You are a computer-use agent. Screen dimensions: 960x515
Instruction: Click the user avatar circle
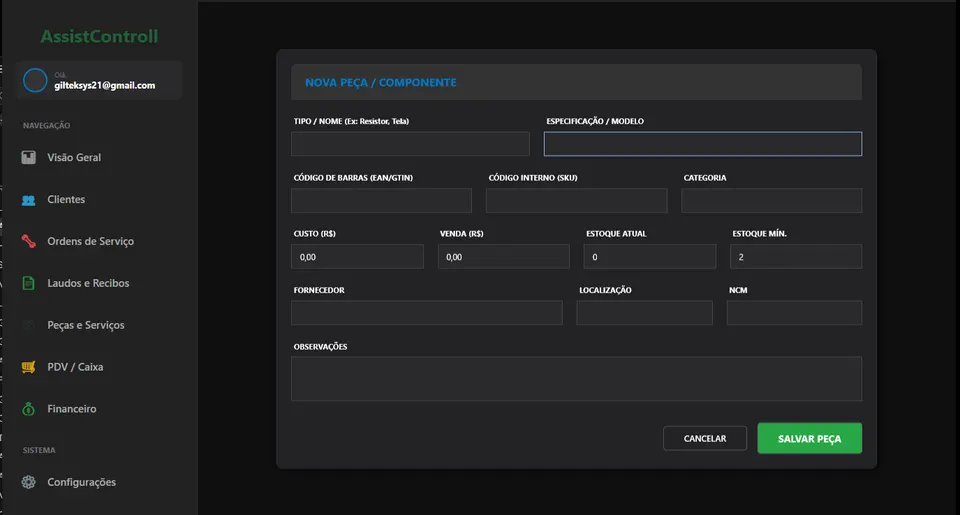click(x=35, y=80)
